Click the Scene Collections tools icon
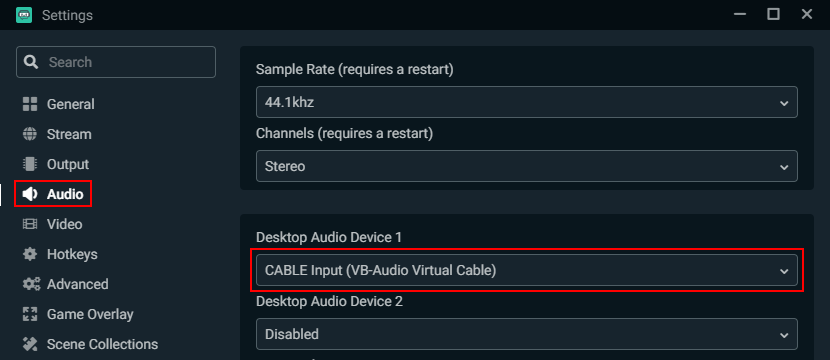830x360 pixels. click(30, 344)
